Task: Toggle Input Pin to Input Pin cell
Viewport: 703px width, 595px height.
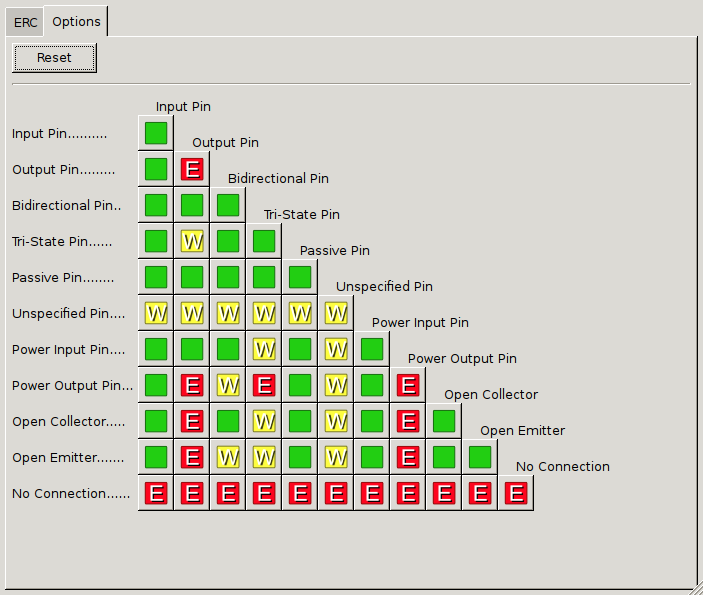Action: pos(156,133)
